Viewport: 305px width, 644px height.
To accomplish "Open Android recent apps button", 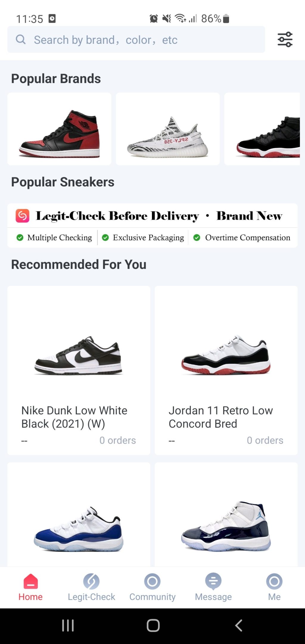I will 68,625.
